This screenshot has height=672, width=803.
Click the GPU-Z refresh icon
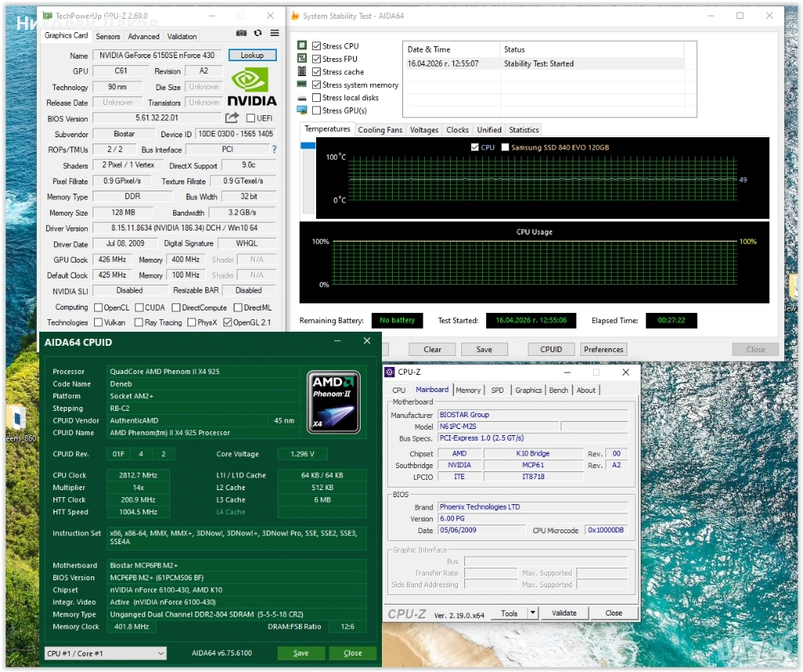(x=258, y=34)
